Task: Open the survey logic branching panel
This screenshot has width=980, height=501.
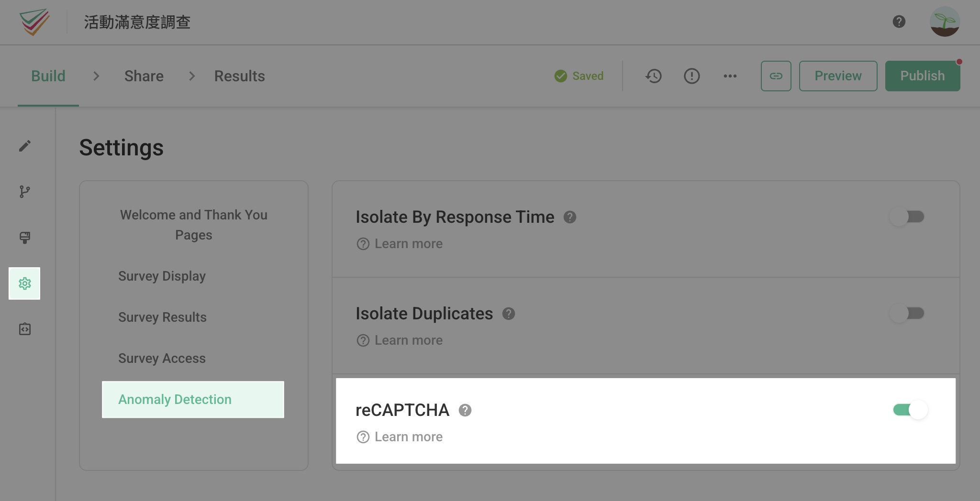Action: click(x=25, y=191)
